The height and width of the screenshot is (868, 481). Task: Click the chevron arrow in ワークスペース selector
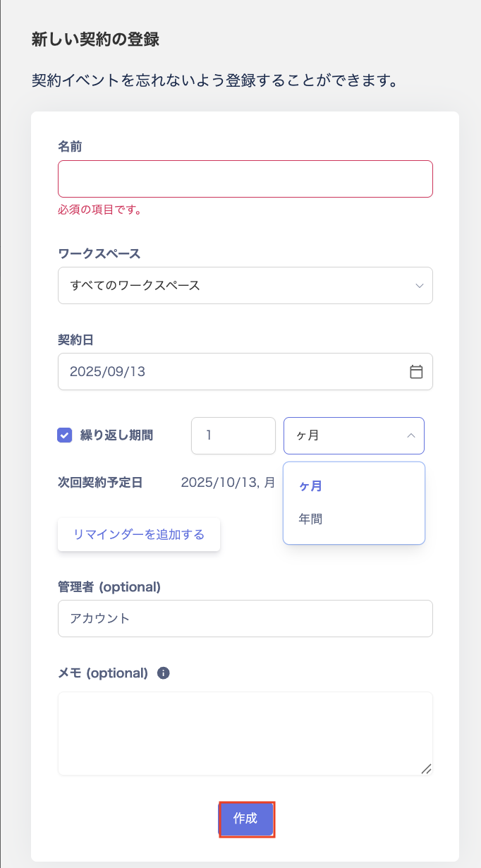click(x=420, y=286)
